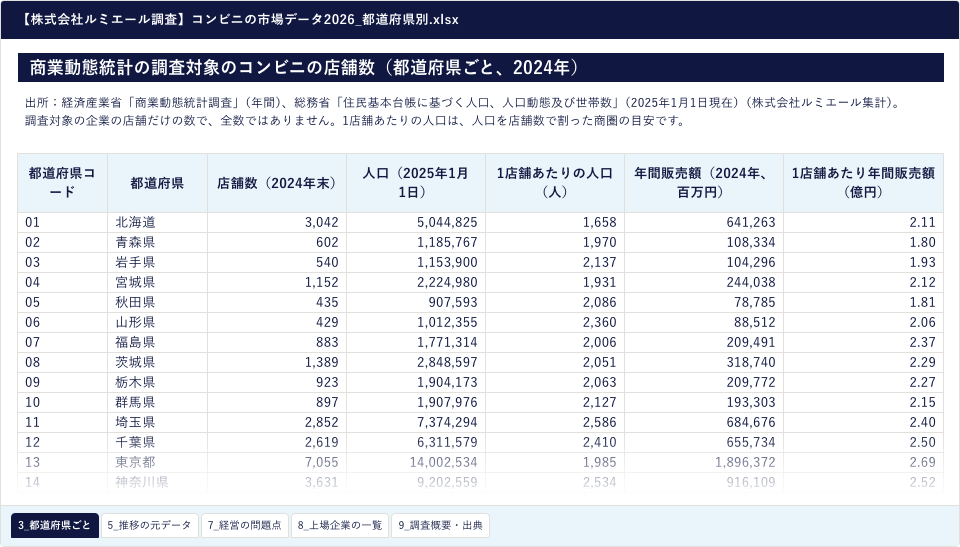The width and height of the screenshot is (960, 547).
Task: Click people-per-store 2,586 for 埼玉県
Action: tap(555, 423)
